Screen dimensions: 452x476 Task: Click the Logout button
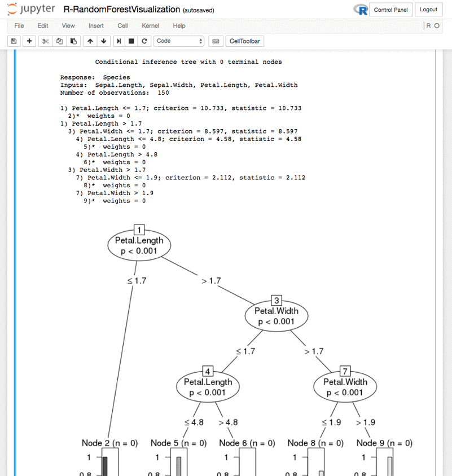tap(428, 10)
